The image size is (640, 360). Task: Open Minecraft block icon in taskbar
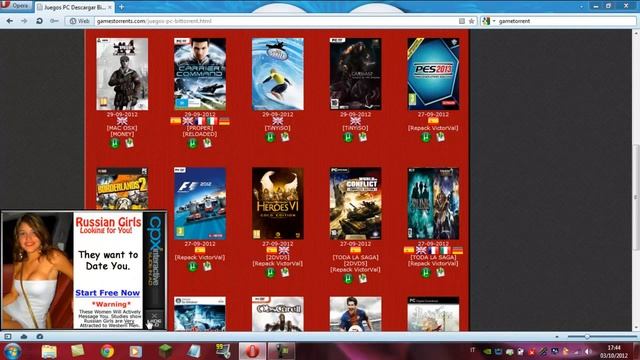click(165, 351)
